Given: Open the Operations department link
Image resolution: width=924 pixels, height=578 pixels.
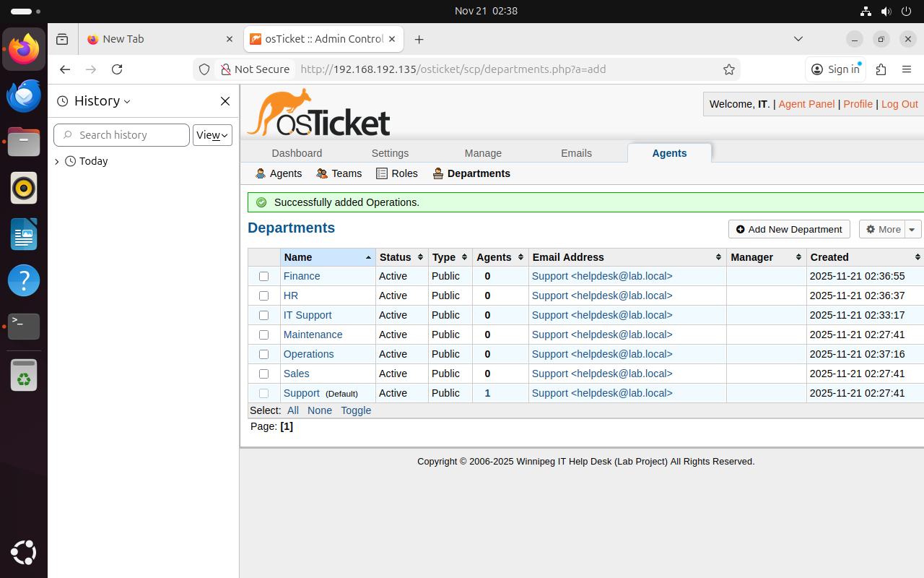Looking at the screenshot, I should [x=308, y=354].
